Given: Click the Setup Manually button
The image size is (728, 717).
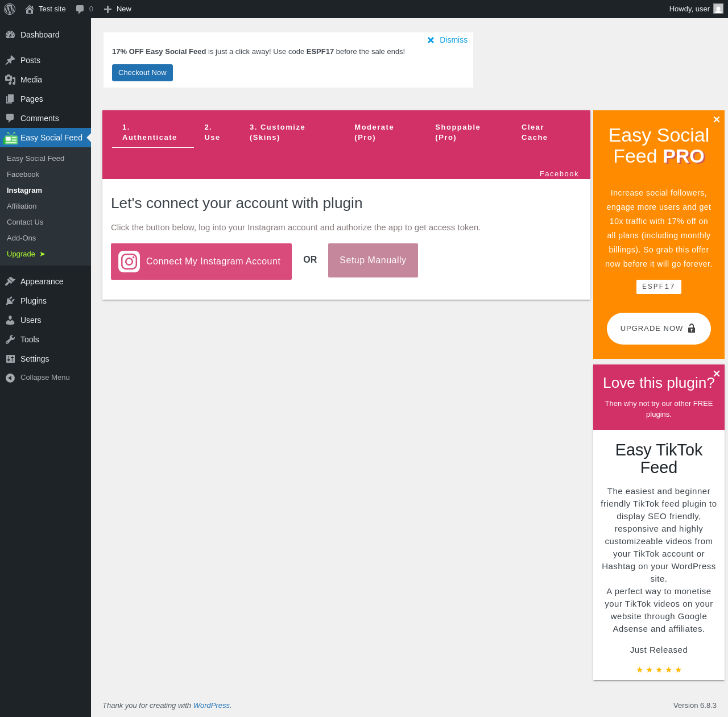Looking at the screenshot, I should (373, 260).
